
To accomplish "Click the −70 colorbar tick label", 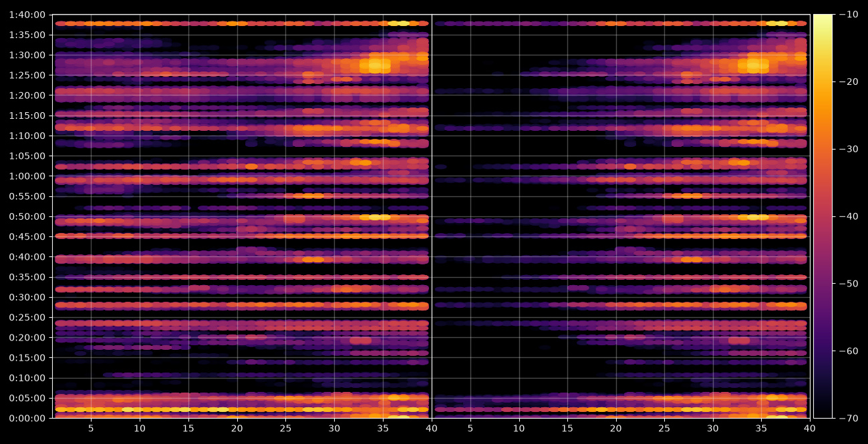I will click(849, 419).
